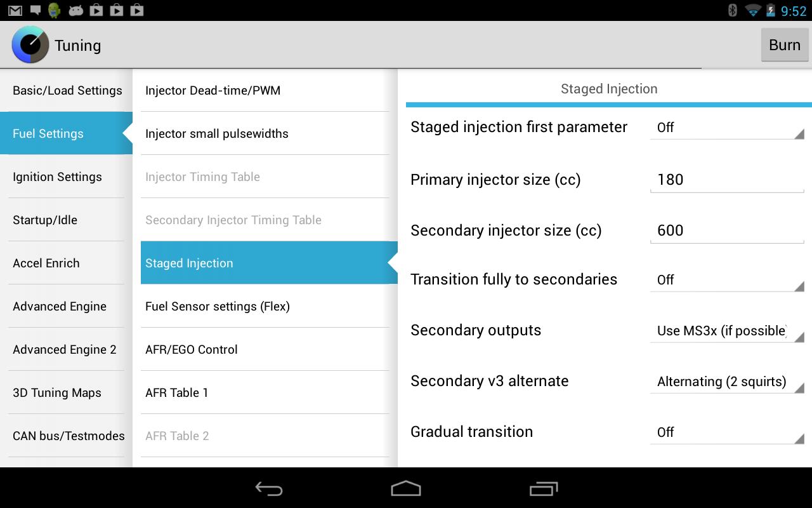Tap the Android back navigation icon
The image size is (812, 508).
click(x=269, y=488)
